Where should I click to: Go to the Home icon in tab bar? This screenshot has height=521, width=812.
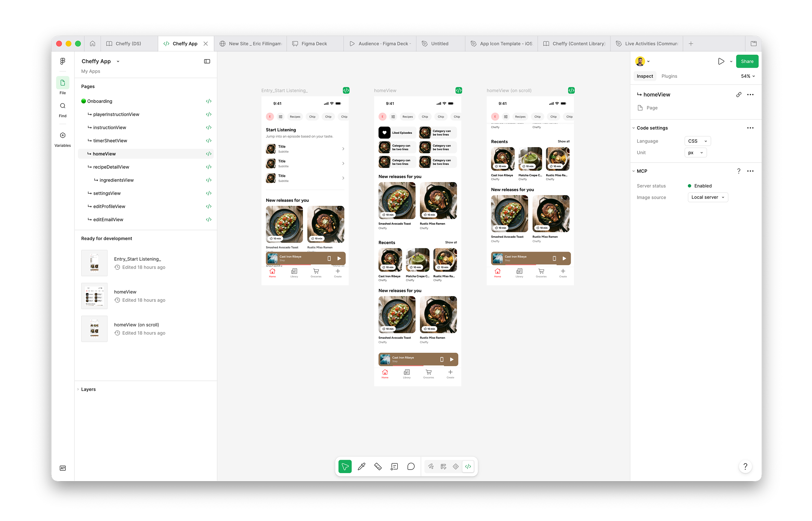[x=92, y=44]
